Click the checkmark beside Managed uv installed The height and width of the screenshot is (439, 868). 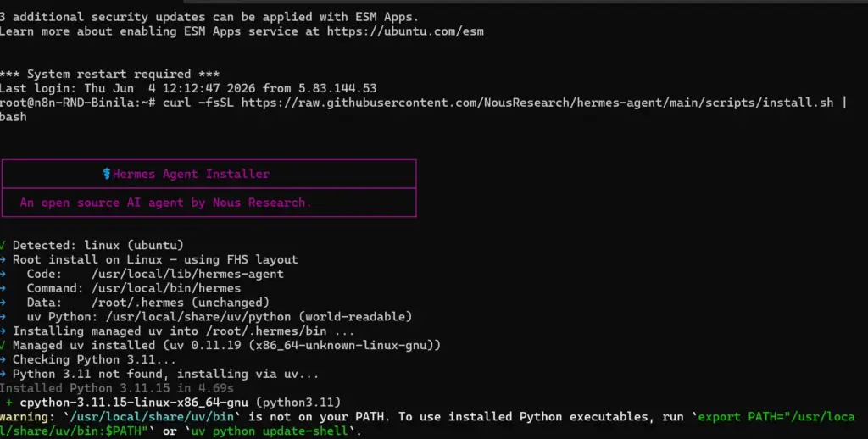coord(3,346)
